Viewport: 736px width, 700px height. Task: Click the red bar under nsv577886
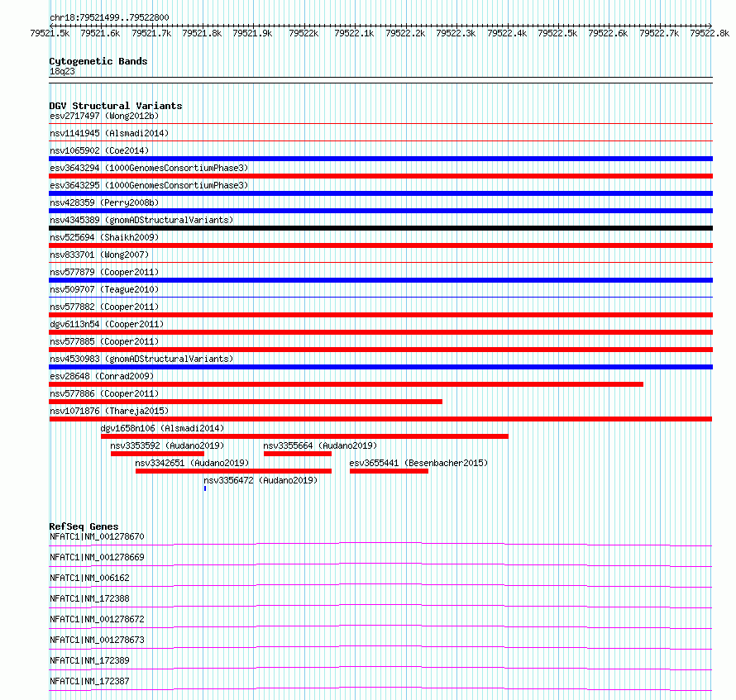point(246,402)
